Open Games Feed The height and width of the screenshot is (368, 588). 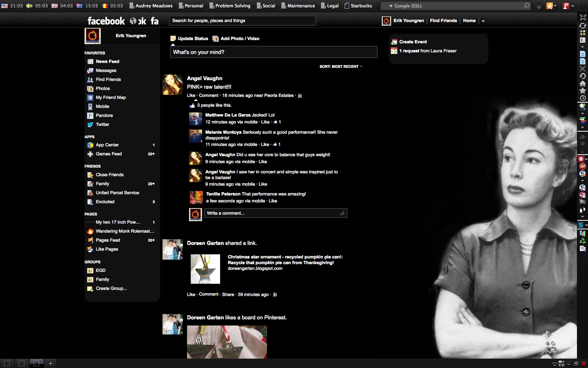coord(109,154)
